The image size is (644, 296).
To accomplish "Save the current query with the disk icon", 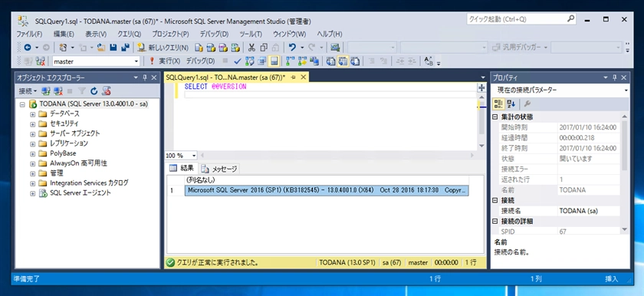I will coord(113,48).
